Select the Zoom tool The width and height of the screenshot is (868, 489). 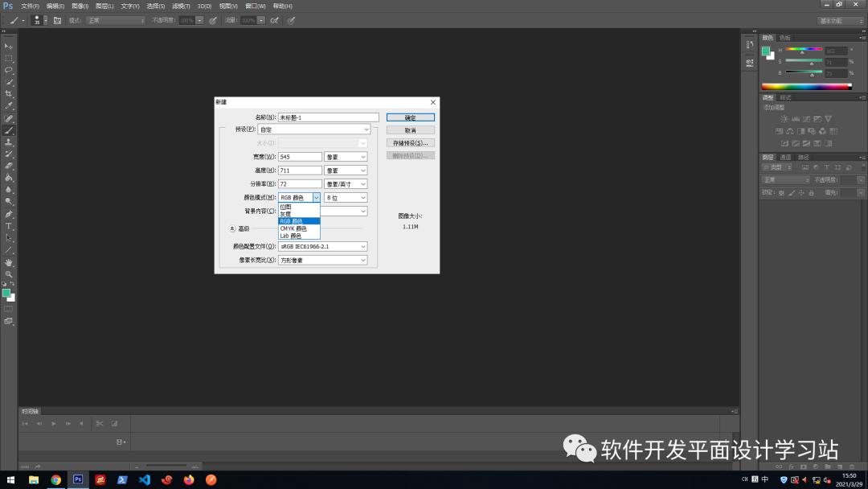click(x=9, y=273)
